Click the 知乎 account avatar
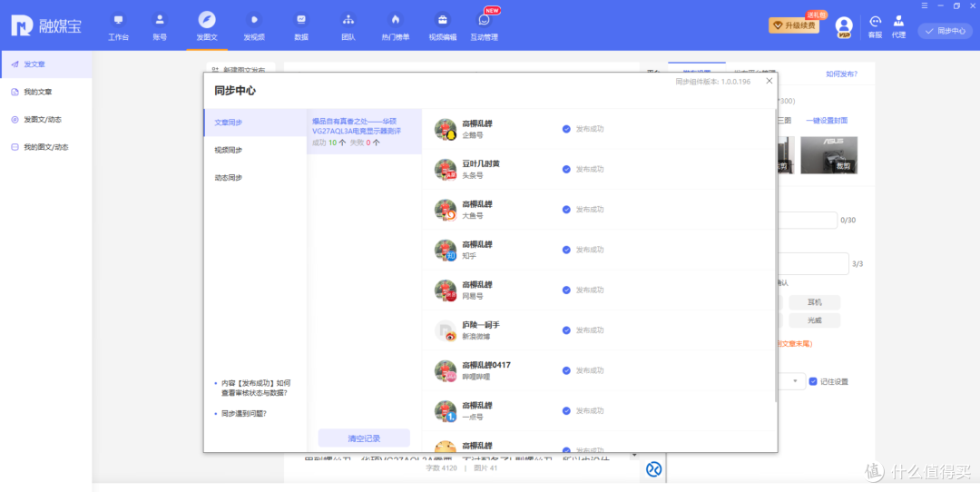The image size is (980, 492). coord(446,250)
